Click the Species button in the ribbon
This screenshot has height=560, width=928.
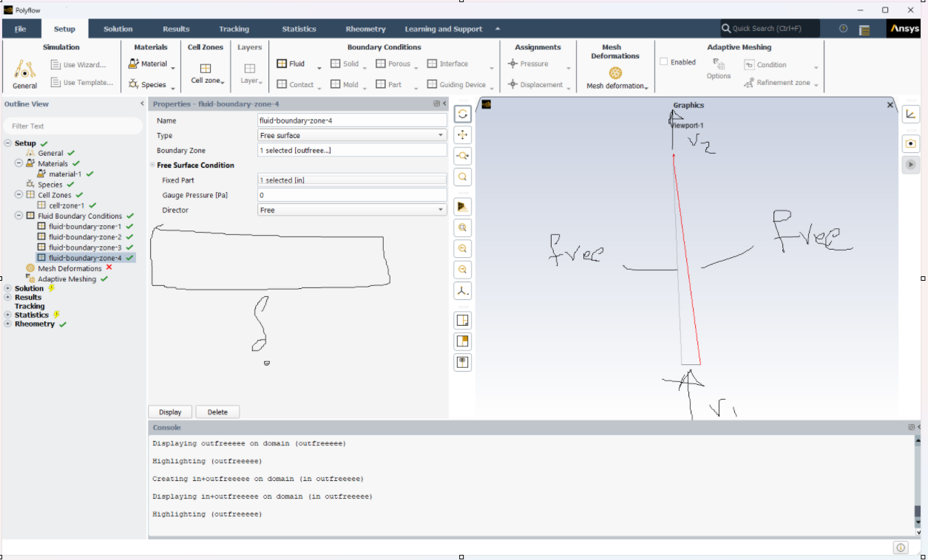point(148,84)
